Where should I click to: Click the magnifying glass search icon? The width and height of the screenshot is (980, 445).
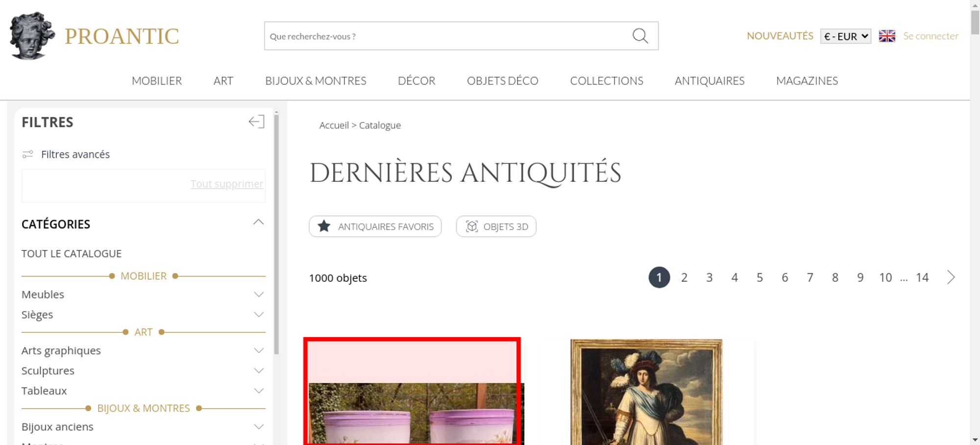pyautogui.click(x=640, y=36)
